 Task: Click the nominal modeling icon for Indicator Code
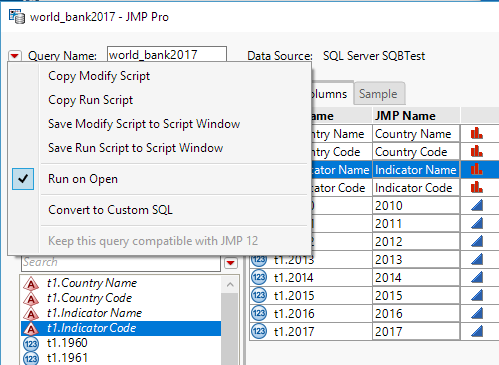[x=477, y=187]
